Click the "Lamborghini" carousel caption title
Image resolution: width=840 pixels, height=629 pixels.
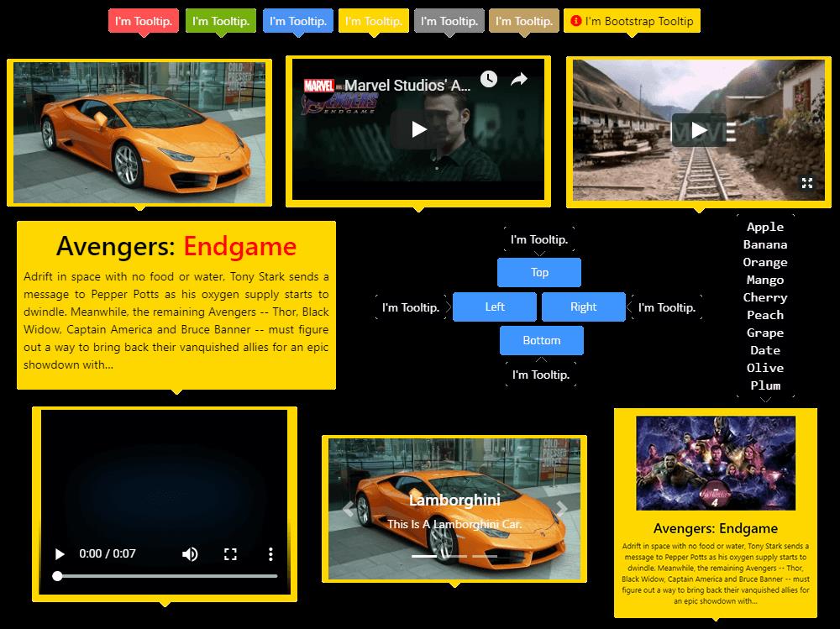coord(454,500)
